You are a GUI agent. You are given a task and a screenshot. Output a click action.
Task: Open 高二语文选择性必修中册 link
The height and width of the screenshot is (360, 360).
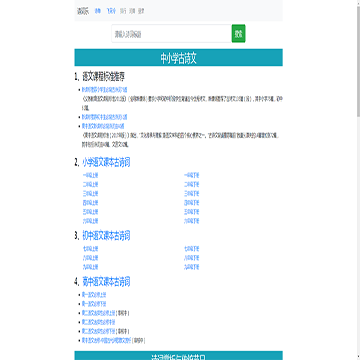(x=99, y=322)
